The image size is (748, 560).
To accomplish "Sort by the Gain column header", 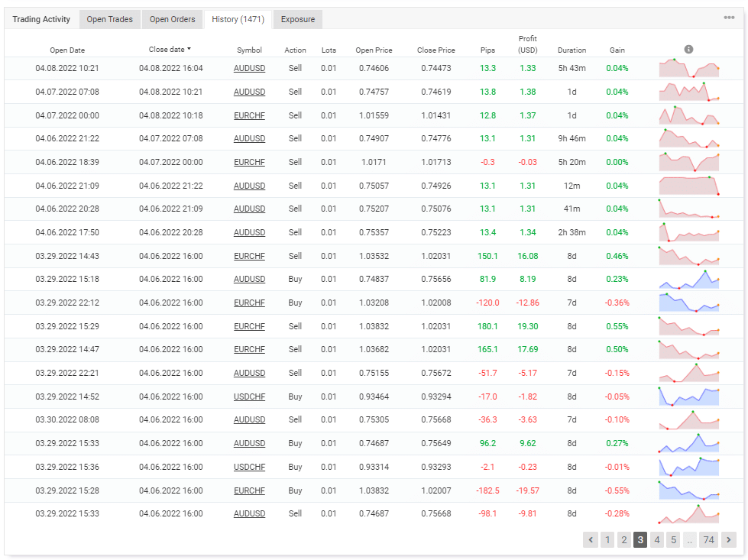I will coord(617,50).
